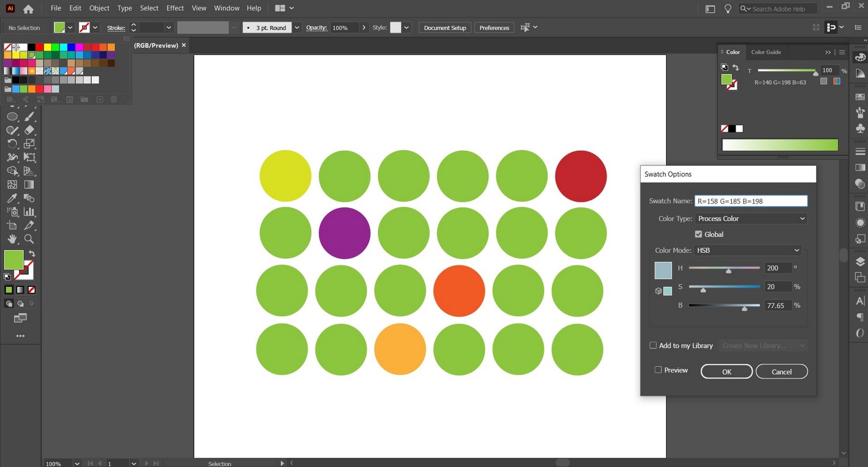This screenshot has width=868, height=467.
Task: Uncheck the Global checkbox
Action: (x=698, y=234)
